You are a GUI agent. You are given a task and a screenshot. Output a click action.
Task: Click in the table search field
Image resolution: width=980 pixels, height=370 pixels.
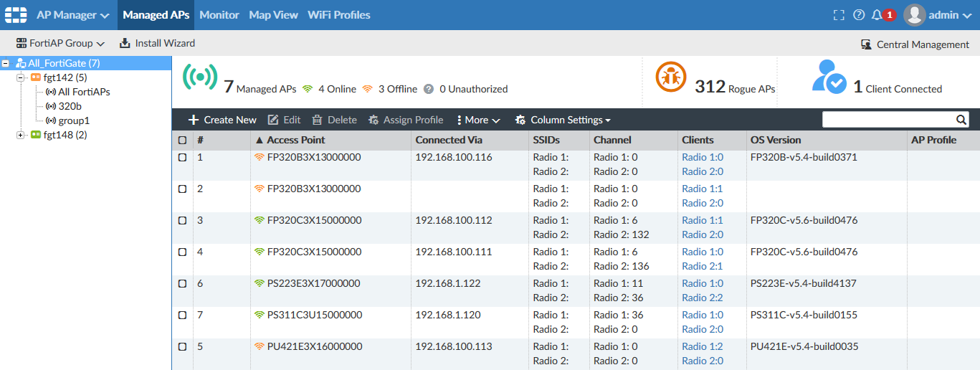click(889, 120)
